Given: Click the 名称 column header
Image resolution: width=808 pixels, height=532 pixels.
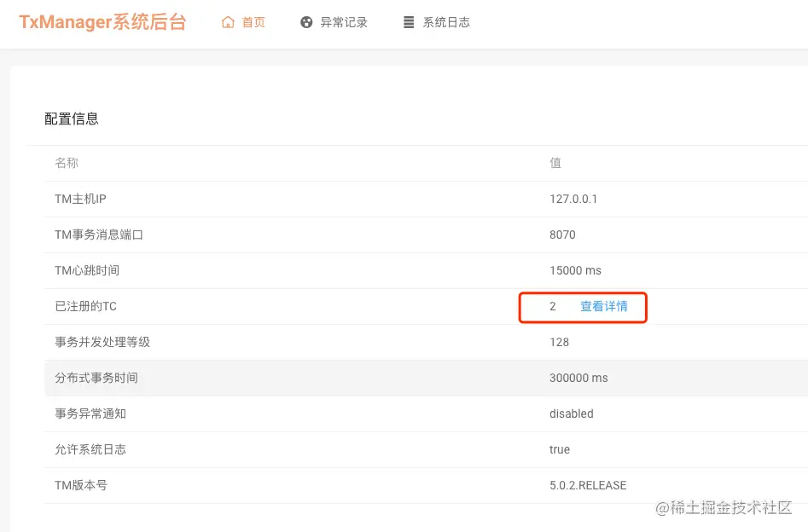Looking at the screenshot, I should (x=67, y=163).
